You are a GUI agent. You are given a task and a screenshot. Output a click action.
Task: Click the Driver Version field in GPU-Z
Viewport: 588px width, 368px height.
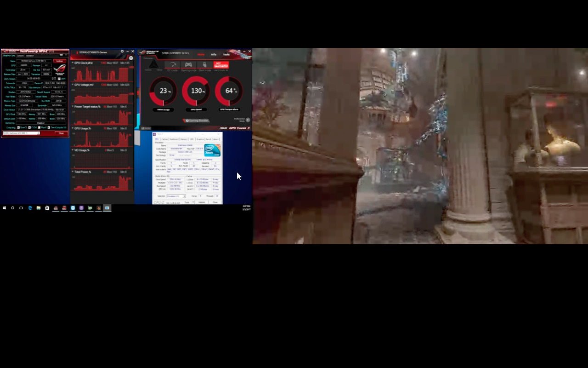[41, 110]
